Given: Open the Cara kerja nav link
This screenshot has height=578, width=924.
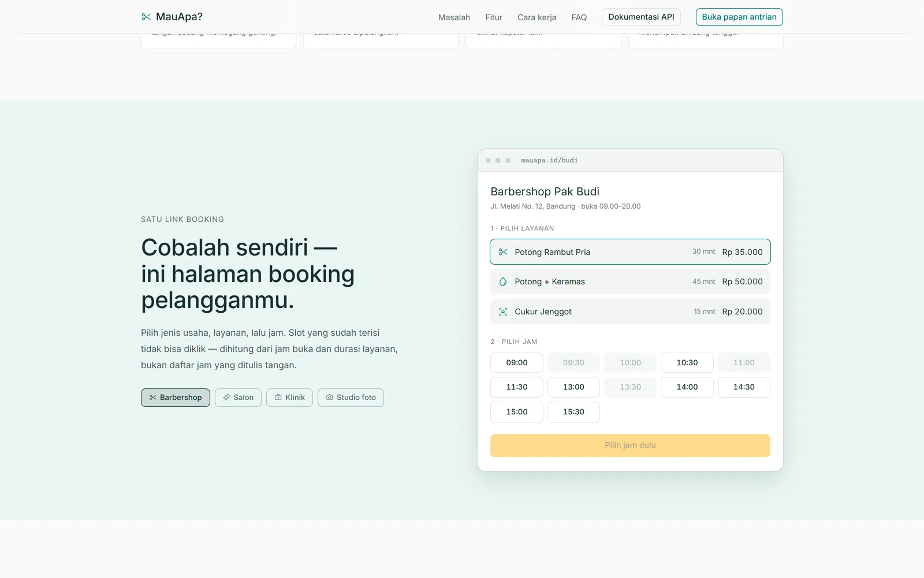Looking at the screenshot, I should point(537,17).
